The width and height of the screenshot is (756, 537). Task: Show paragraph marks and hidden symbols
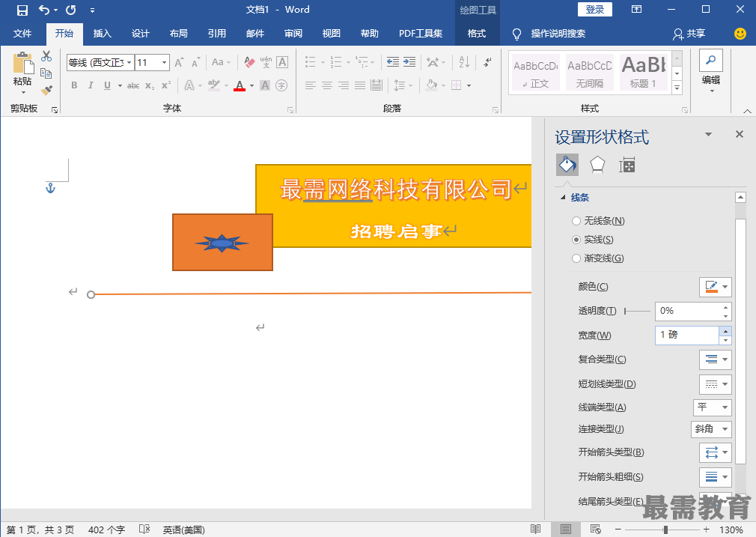click(487, 61)
